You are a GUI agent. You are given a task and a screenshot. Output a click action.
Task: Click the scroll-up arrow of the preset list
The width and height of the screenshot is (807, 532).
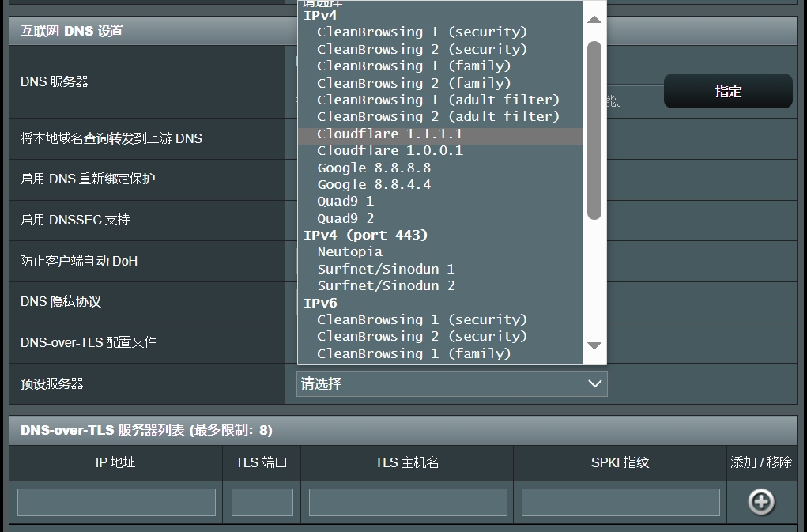click(594, 20)
